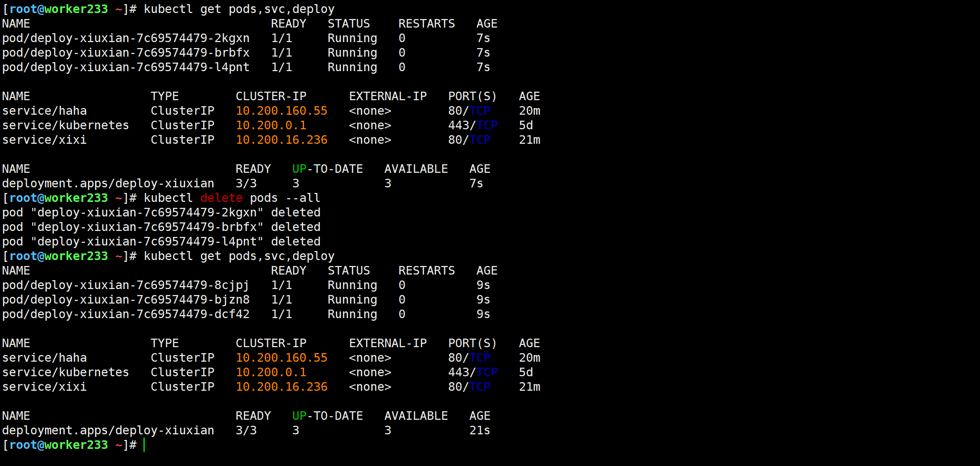The height and width of the screenshot is (466, 980).
Task: Click the 3/3 READY value in first deployment table
Action: 246,183
